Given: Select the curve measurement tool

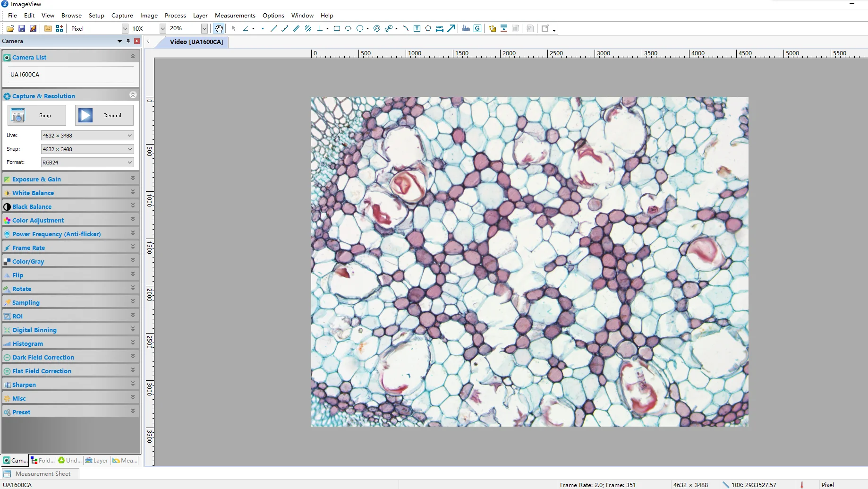Looking at the screenshot, I should pos(405,28).
